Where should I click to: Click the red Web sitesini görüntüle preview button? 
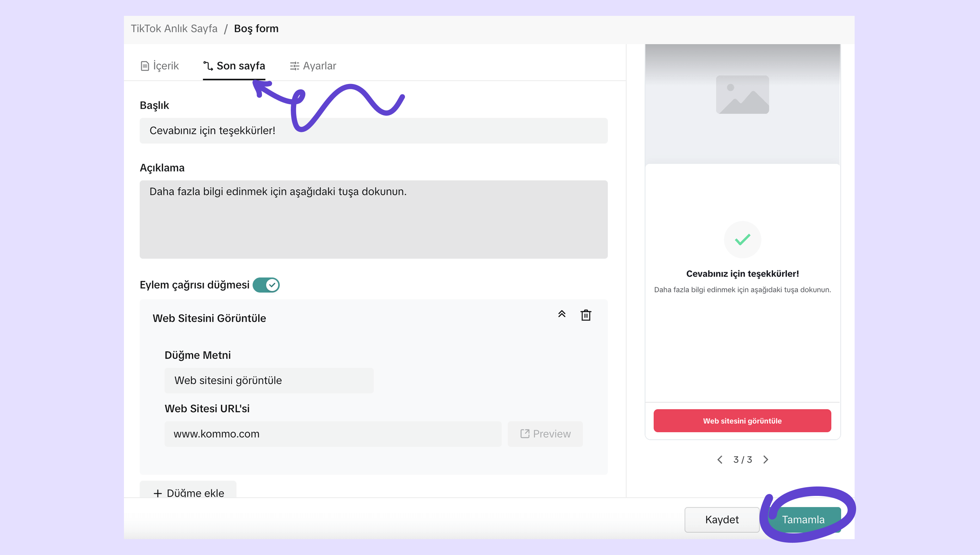pos(742,421)
